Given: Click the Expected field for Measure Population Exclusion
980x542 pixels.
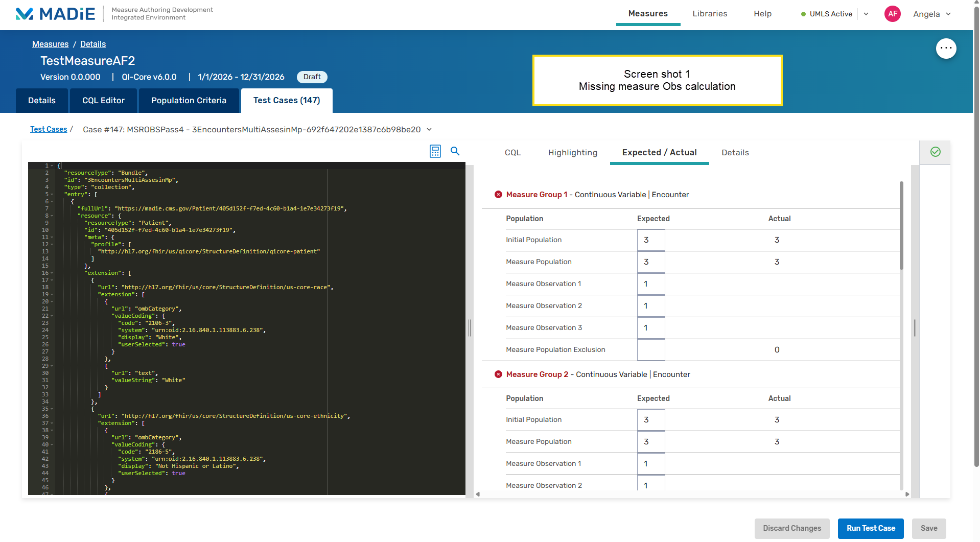Looking at the screenshot, I should click(x=650, y=350).
